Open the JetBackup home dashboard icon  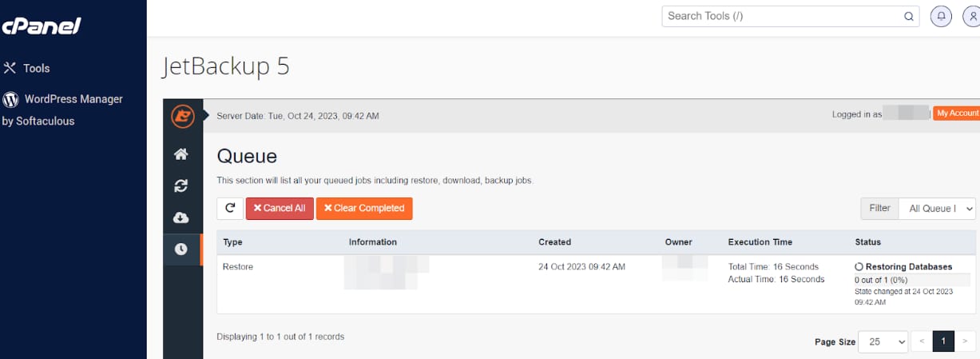pyautogui.click(x=181, y=154)
